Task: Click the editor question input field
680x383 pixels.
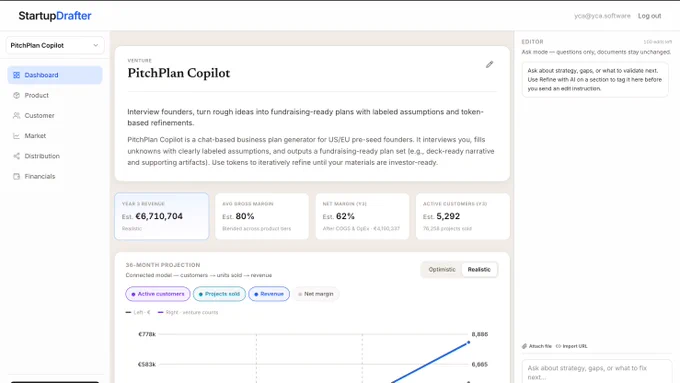Action: coord(597,372)
